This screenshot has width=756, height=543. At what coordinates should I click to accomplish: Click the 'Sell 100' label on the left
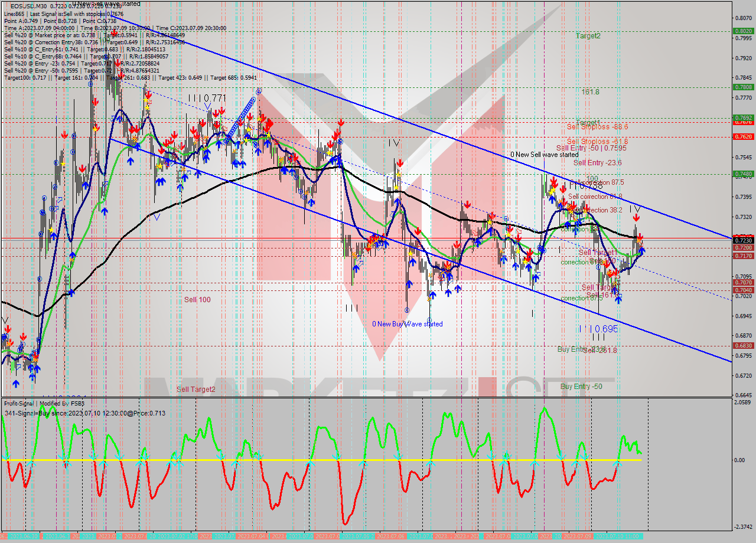pyautogui.click(x=197, y=300)
